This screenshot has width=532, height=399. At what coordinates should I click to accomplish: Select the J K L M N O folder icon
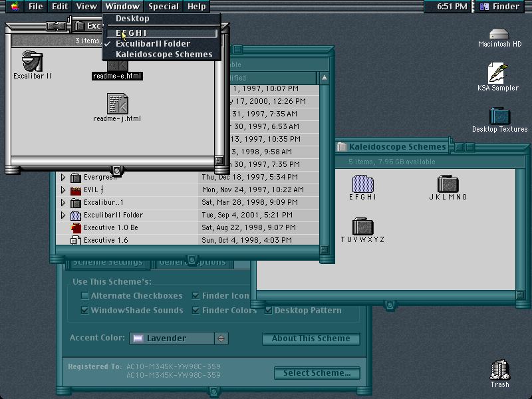tap(448, 184)
